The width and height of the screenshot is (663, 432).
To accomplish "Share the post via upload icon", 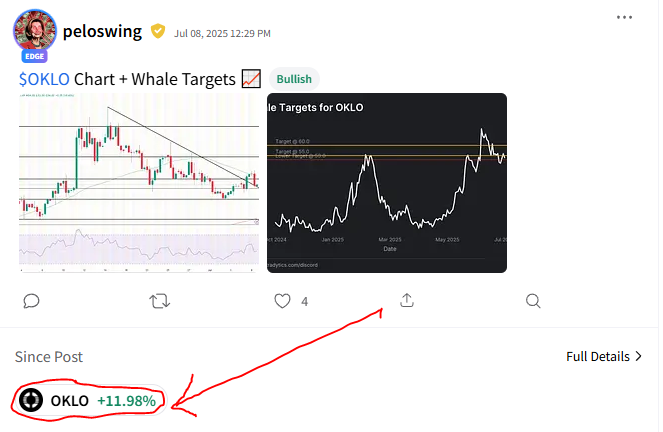I will pyautogui.click(x=407, y=300).
